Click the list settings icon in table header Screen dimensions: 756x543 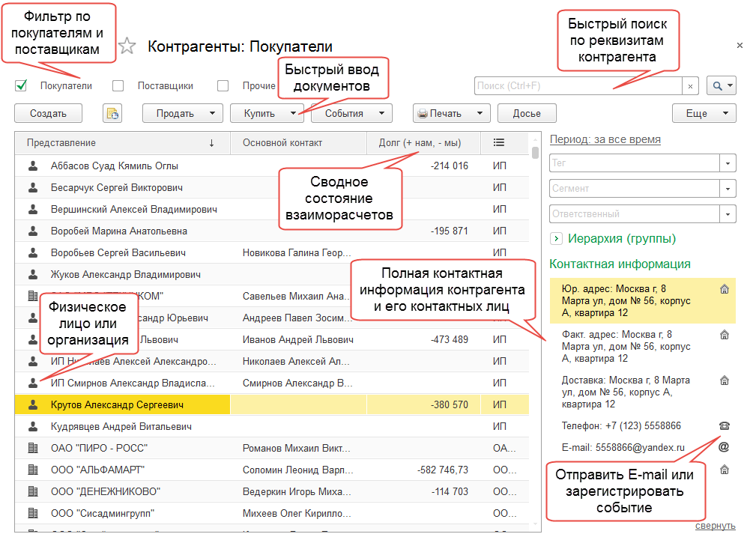499,142
